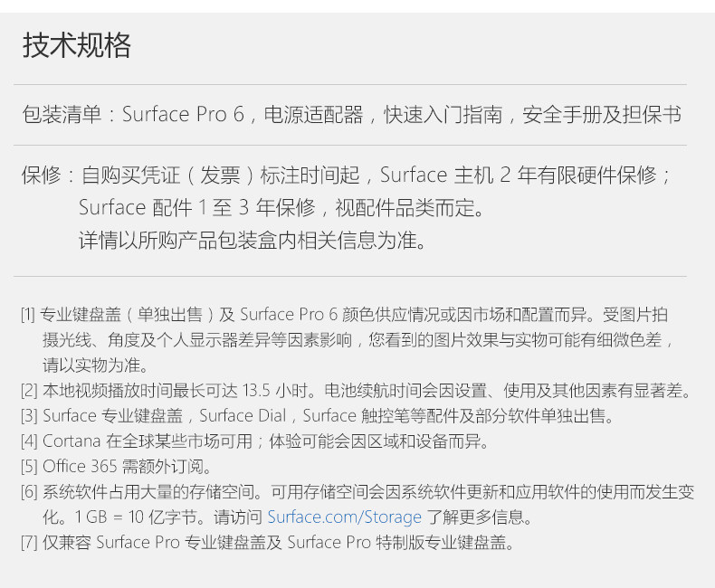
Task: Click Surface Dial in footnote 3
Action: click(x=240, y=416)
